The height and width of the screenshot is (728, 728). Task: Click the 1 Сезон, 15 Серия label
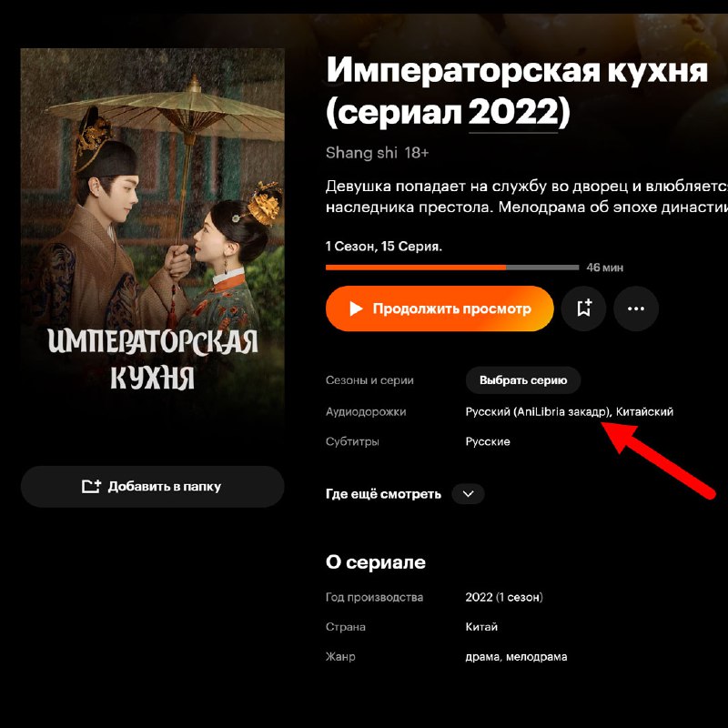click(384, 247)
